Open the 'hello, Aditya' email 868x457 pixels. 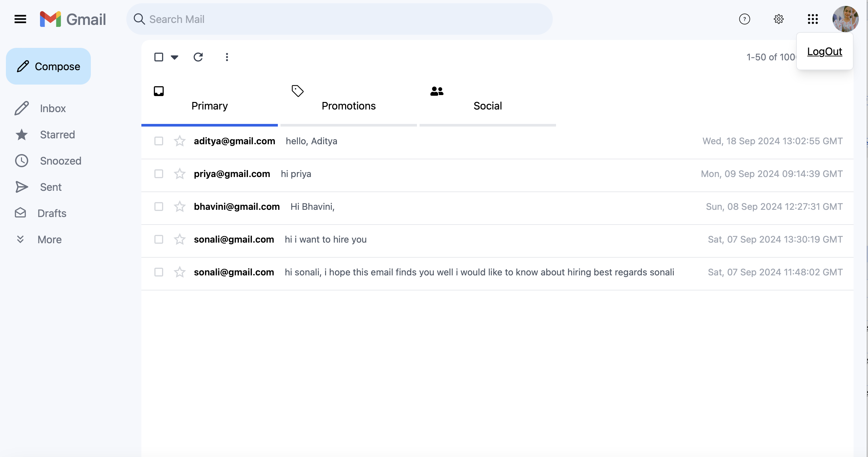(311, 141)
